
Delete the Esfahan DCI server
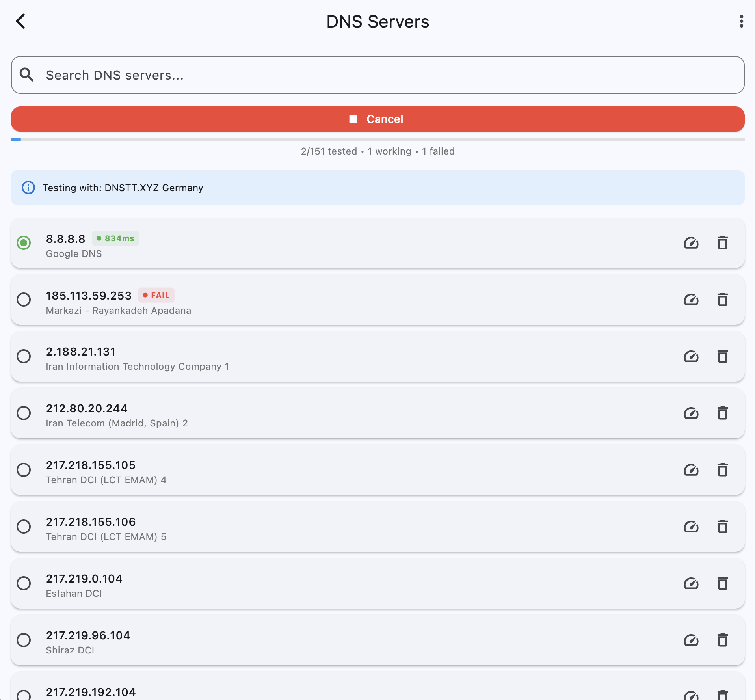coord(722,584)
